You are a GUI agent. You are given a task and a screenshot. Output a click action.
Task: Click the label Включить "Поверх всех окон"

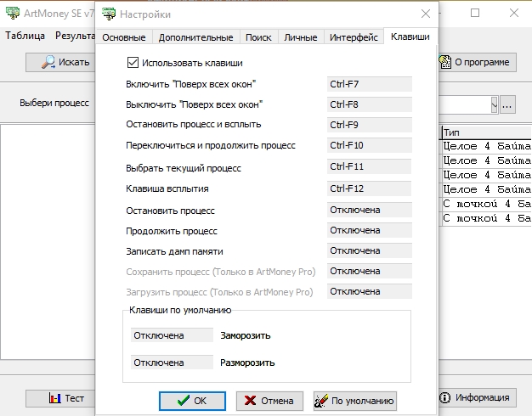point(191,84)
